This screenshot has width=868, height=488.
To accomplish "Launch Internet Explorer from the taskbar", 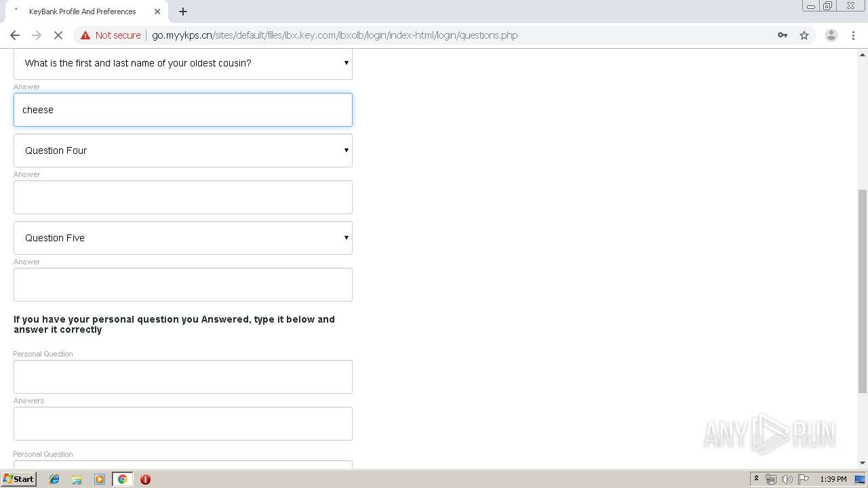I will [54, 479].
